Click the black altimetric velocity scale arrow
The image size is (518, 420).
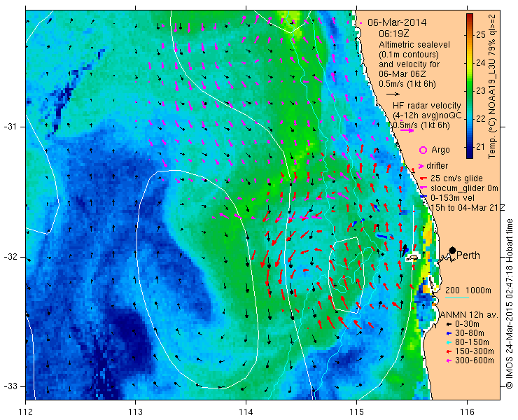[393, 94]
